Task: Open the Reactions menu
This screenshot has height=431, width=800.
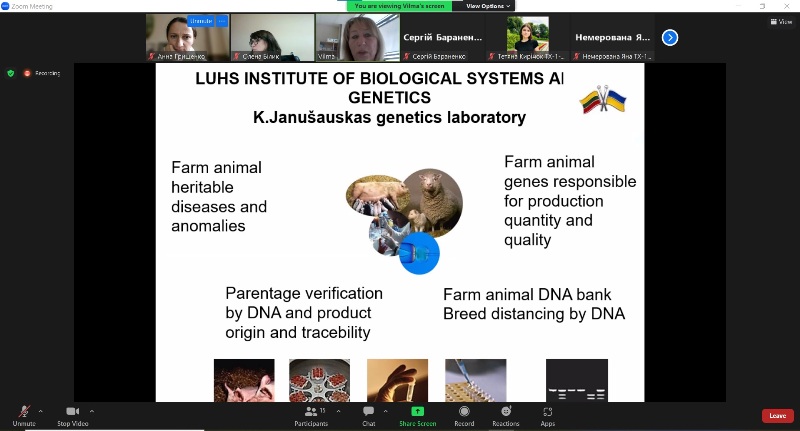Action: pos(506,416)
